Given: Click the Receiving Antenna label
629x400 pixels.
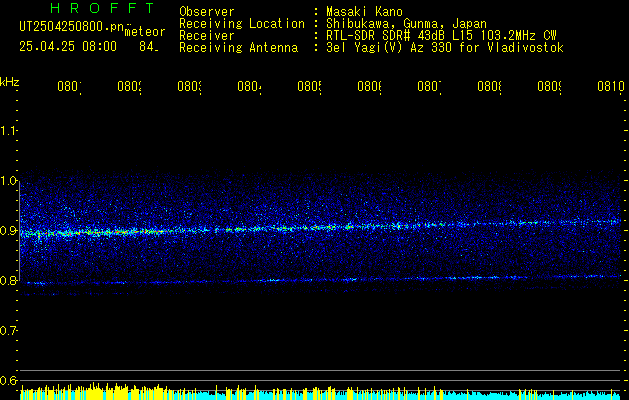Looking at the screenshot, I should click(x=239, y=48).
